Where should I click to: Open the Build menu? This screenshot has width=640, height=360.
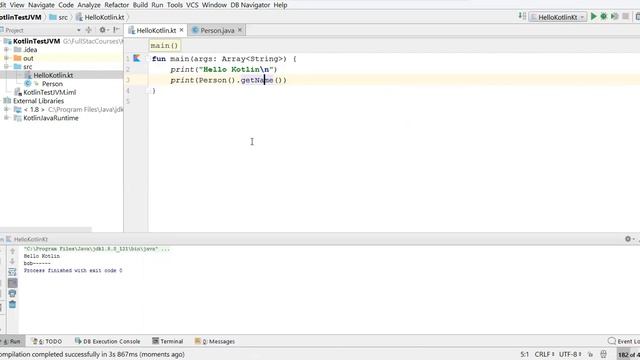pos(140,5)
